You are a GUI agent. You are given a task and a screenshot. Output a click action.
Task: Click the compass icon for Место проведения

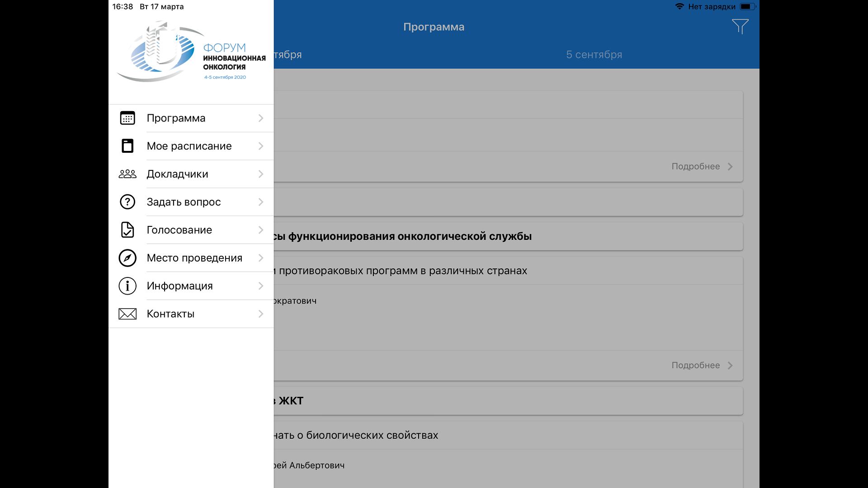[127, 258]
